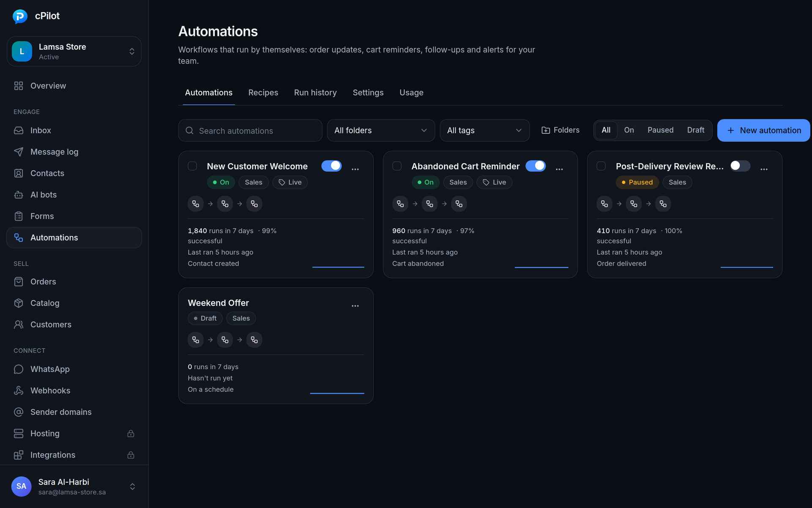Open the three-dot menu on Abandoned Cart Reminder
Viewport: 812px width, 508px height.
(x=560, y=169)
